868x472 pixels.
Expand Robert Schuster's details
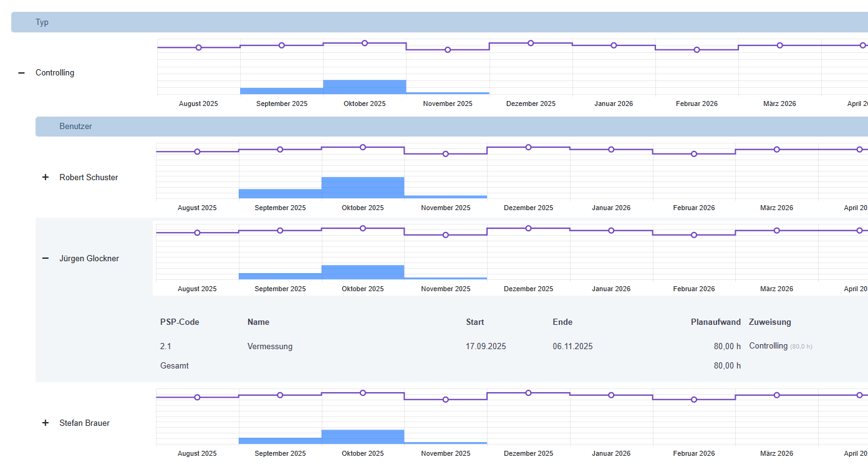(45, 178)
